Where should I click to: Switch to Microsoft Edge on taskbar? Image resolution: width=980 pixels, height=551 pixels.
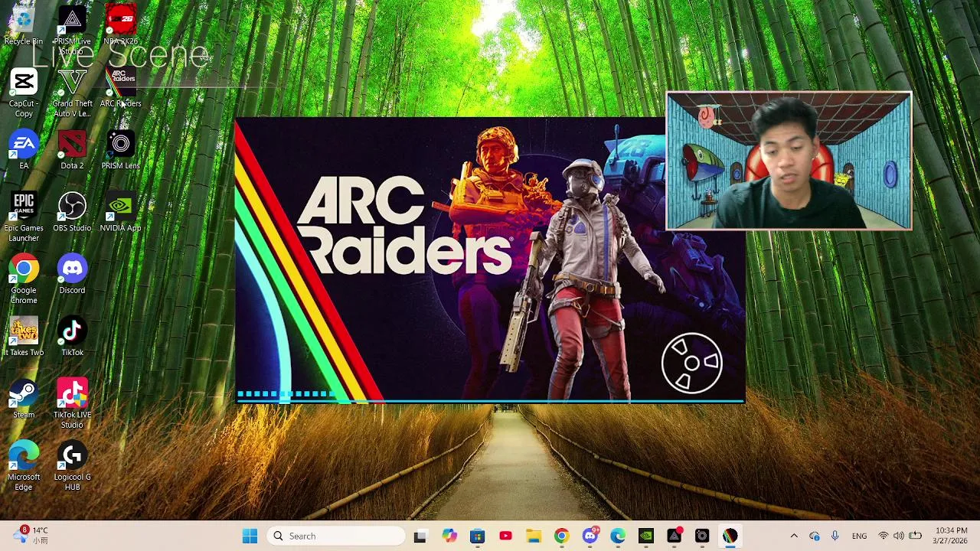[x=618, y=536]
